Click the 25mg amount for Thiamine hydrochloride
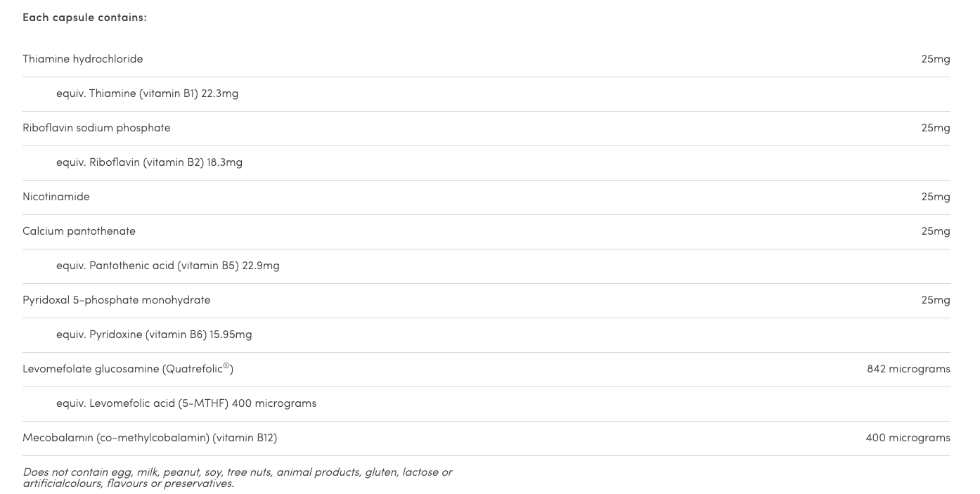 pos(935,59)
